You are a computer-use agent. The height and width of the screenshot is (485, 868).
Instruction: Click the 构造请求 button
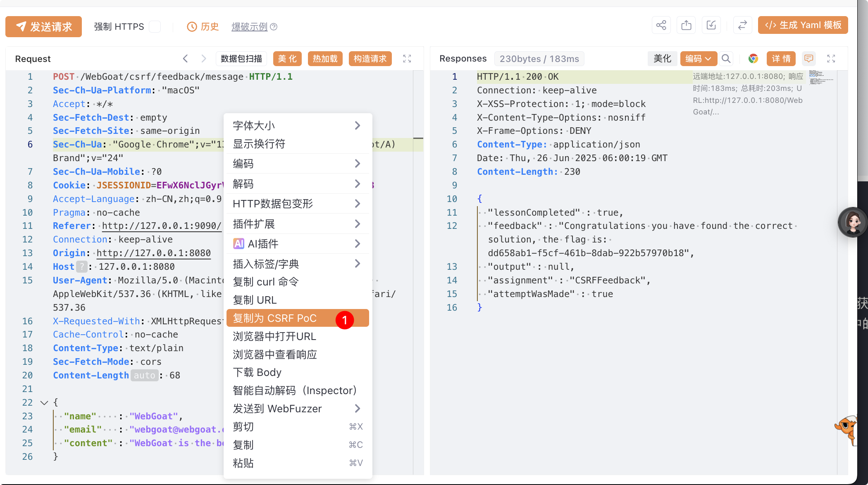[370, 59]
